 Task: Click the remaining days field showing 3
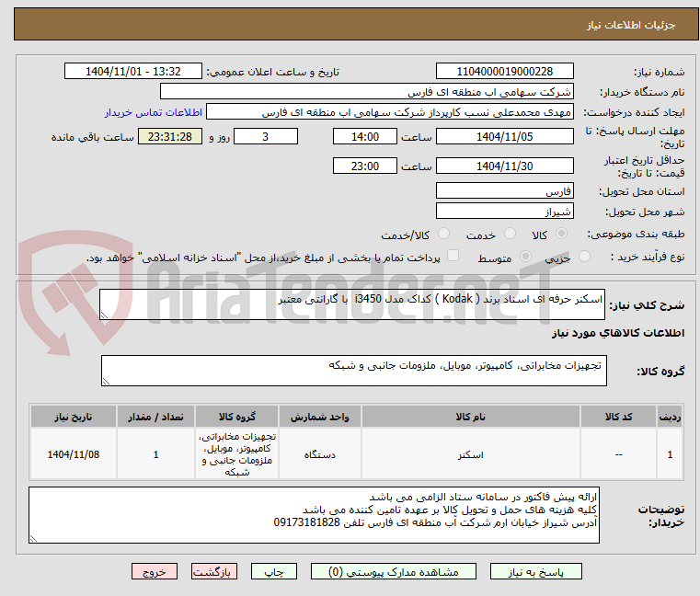266,137
